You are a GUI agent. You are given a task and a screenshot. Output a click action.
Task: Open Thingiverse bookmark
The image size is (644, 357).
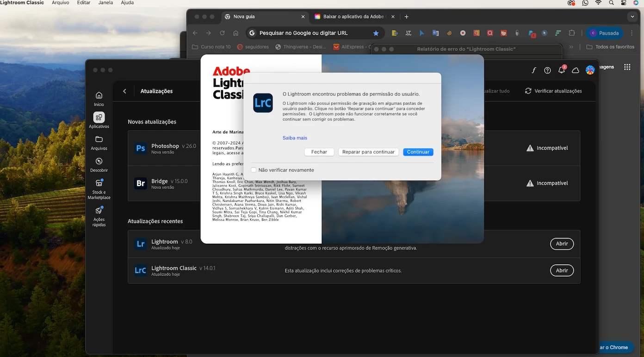[x=301, y=47]
